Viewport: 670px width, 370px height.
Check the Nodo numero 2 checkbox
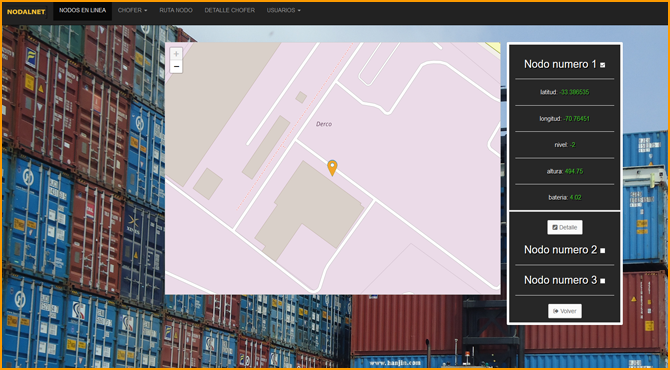602,251
